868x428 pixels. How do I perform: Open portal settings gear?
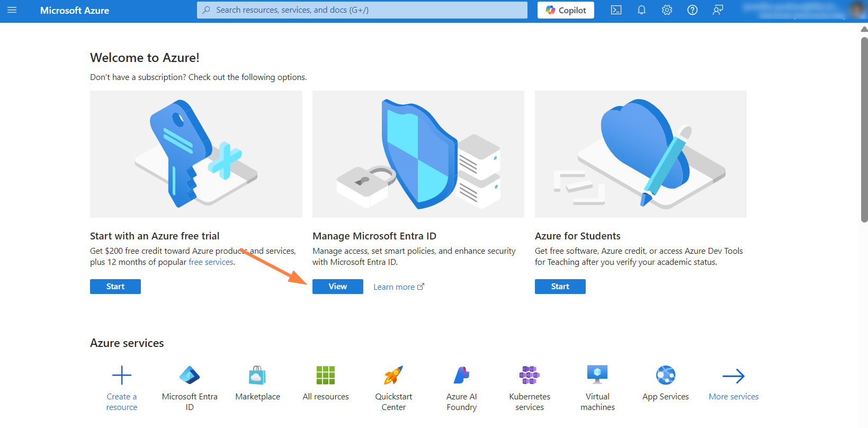[667, 10]
